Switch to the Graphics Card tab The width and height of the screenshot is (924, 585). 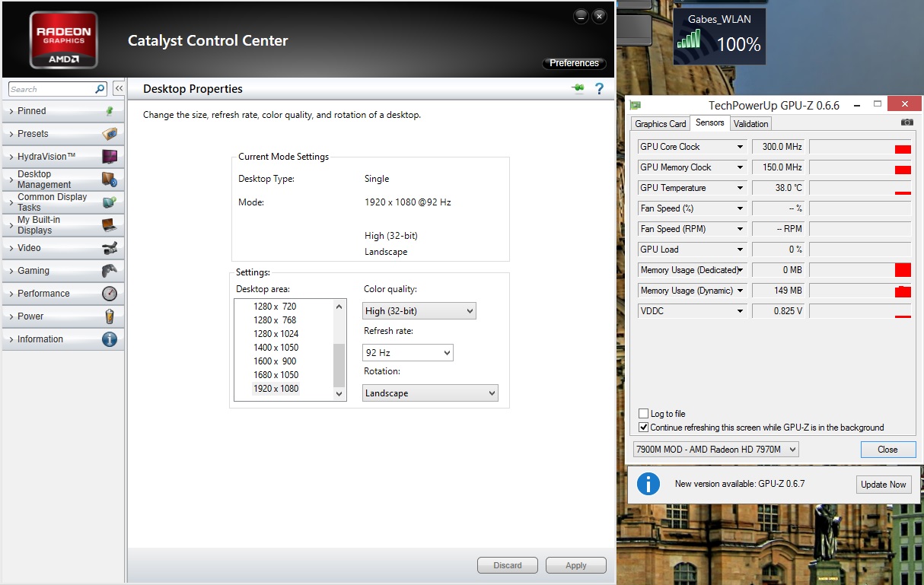661,124
